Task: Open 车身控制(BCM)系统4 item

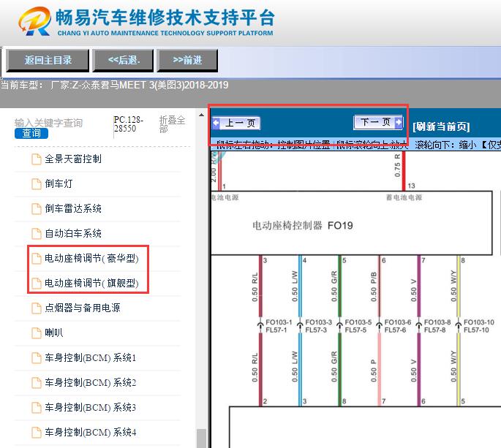Action: click(91, 433)
